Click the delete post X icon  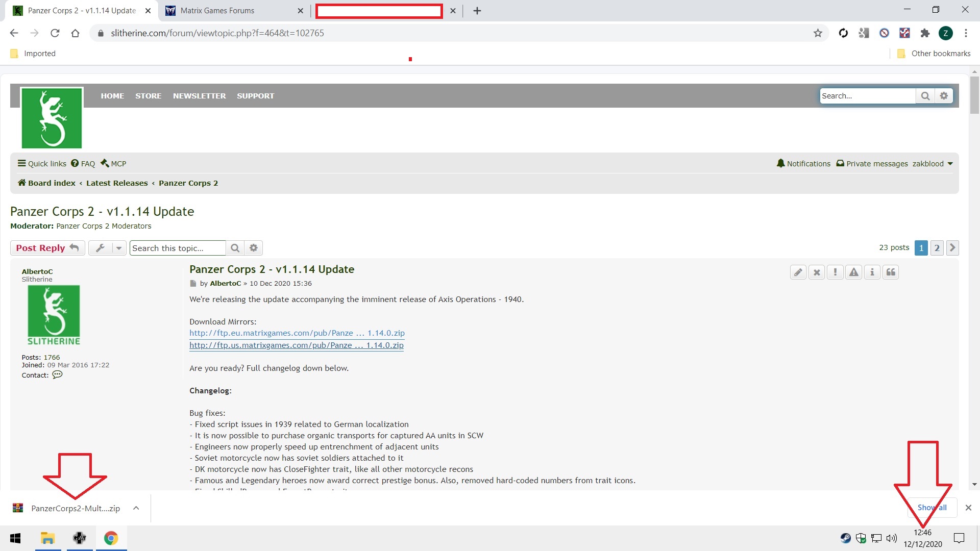pyautogui.click(x=817, y=272)
